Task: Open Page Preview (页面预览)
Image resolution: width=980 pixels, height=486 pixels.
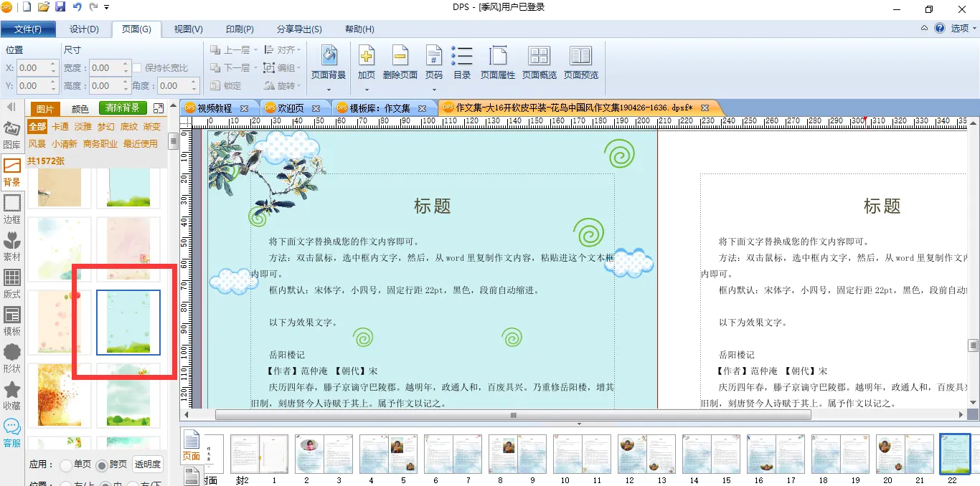Action: click(x=580, y=57)
